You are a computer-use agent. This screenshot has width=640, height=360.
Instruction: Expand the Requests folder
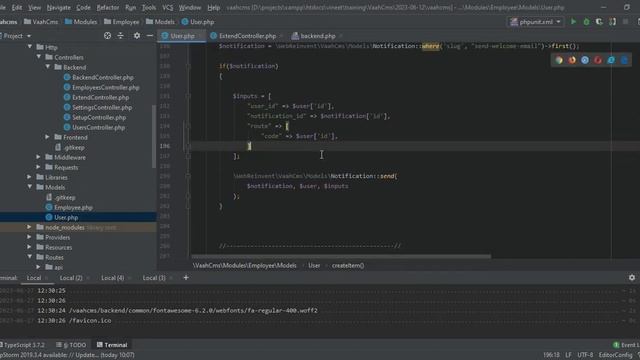[39, 167]
